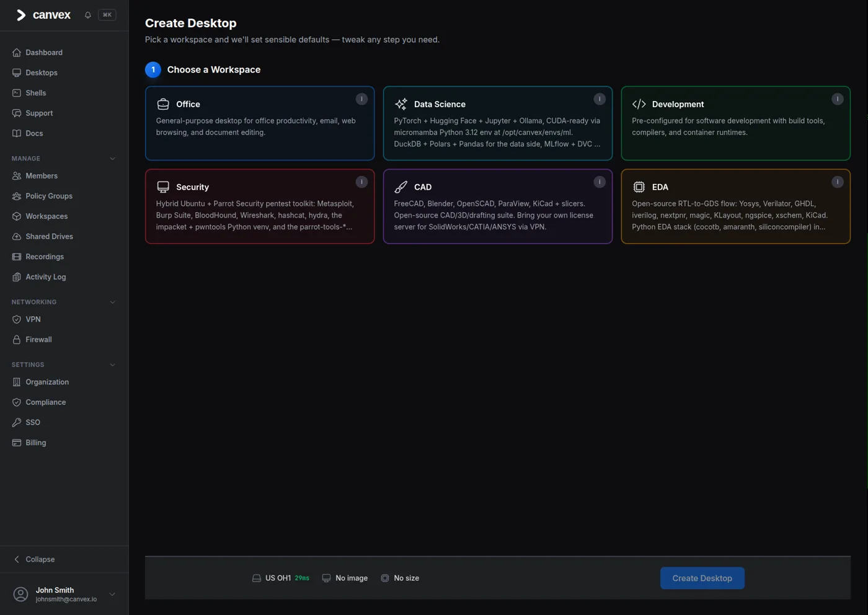Click the John Smith user avatar
This screenshot has height=615, width=868.
(20, 595)
